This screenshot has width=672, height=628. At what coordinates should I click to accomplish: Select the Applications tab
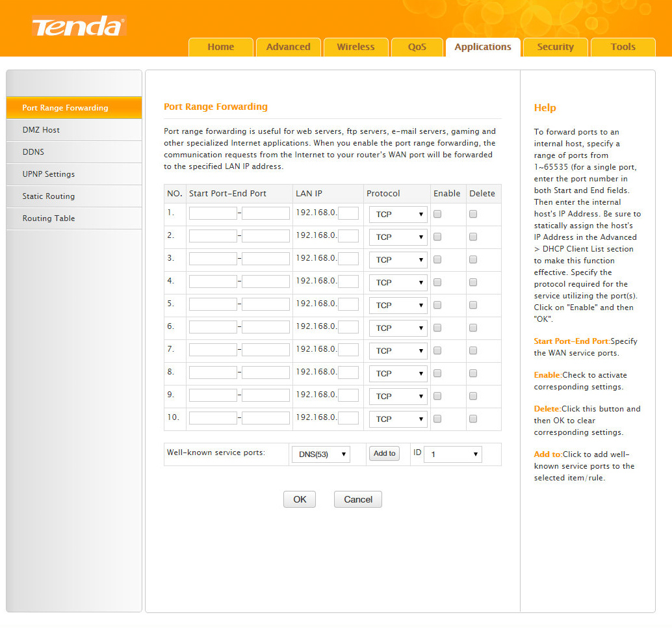483,47
